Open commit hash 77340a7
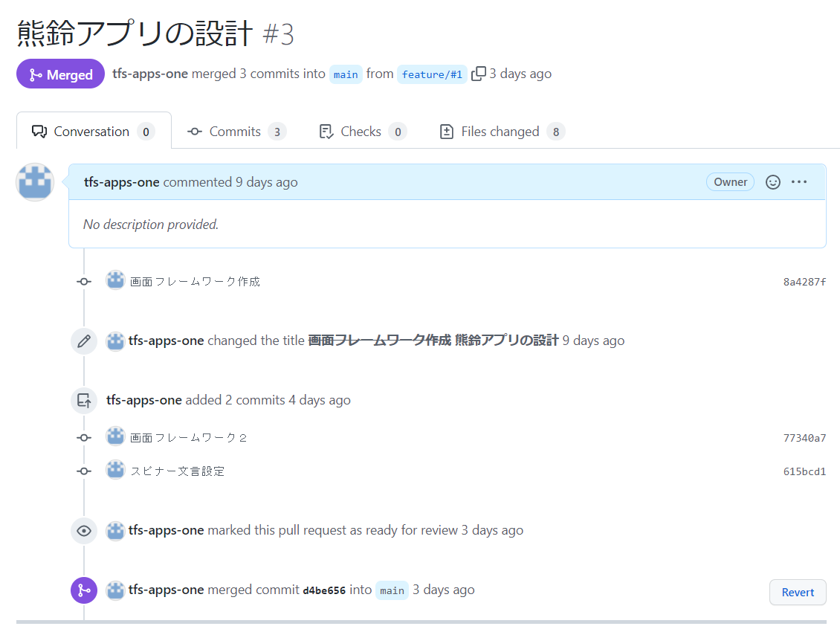The width and height of the screenshot is (840, 632). 804,438
